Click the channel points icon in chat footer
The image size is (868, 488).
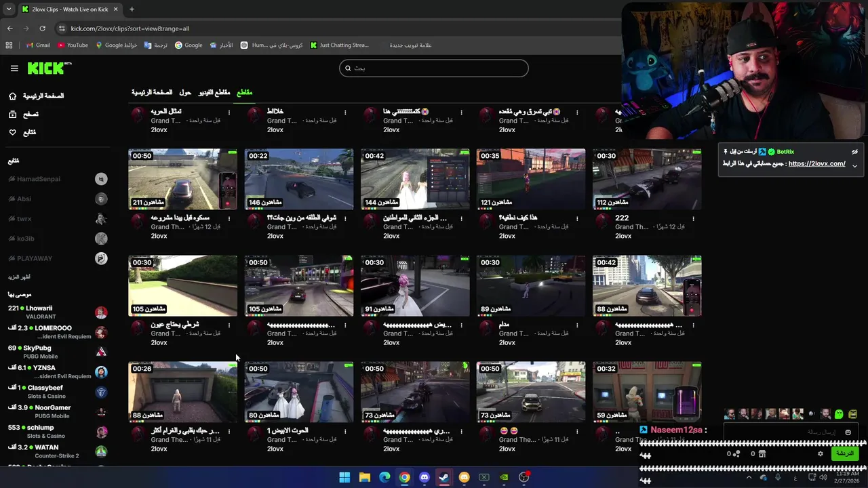coord(737,453)
